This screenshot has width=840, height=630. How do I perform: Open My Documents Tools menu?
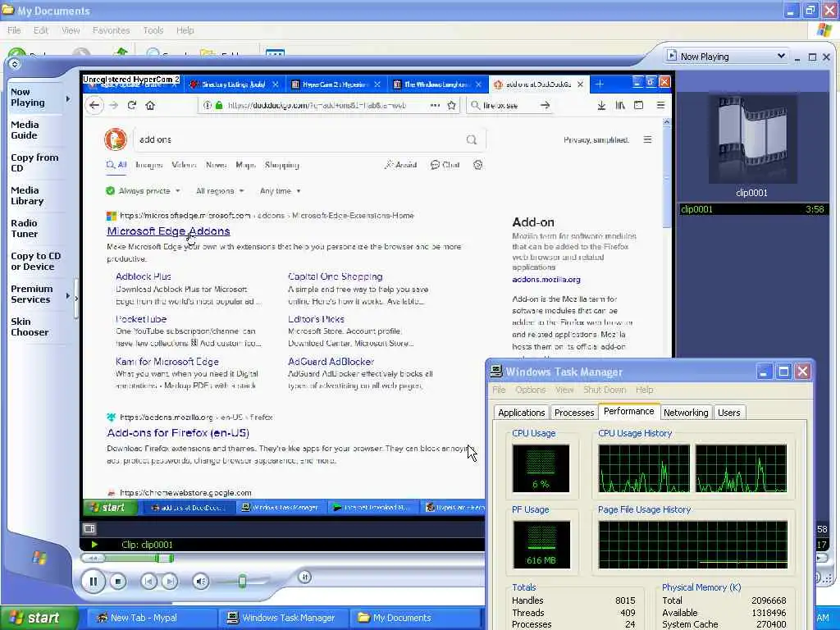[x=153, y=30]
